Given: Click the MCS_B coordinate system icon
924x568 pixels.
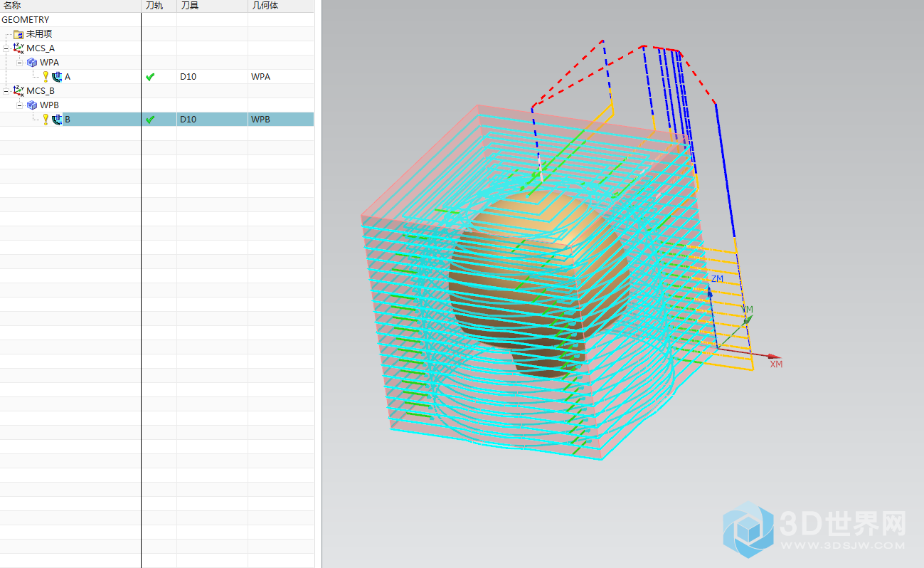Looking at the screenshot, I should tap(18, 91).
